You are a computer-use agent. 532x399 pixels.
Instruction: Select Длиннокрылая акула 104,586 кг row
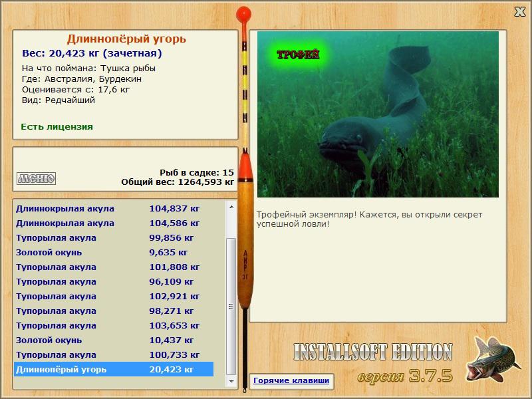114,223
